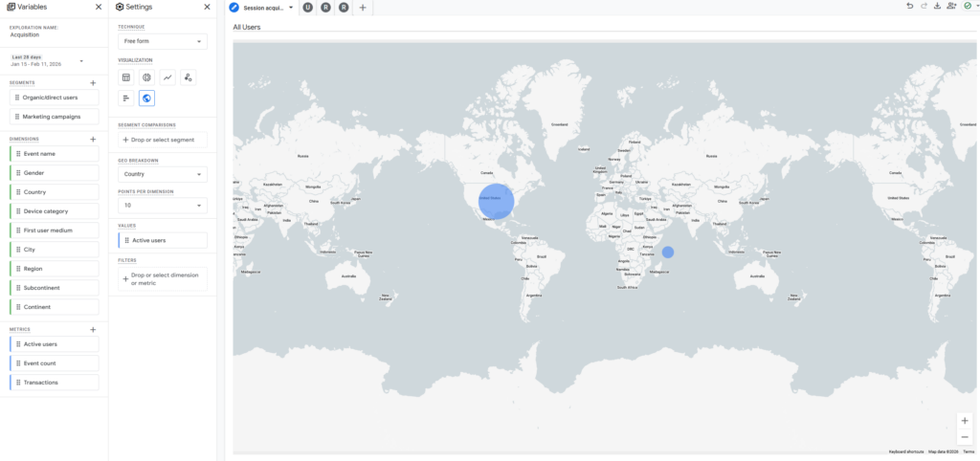Zoom in on the map

[x=964, y=421]
